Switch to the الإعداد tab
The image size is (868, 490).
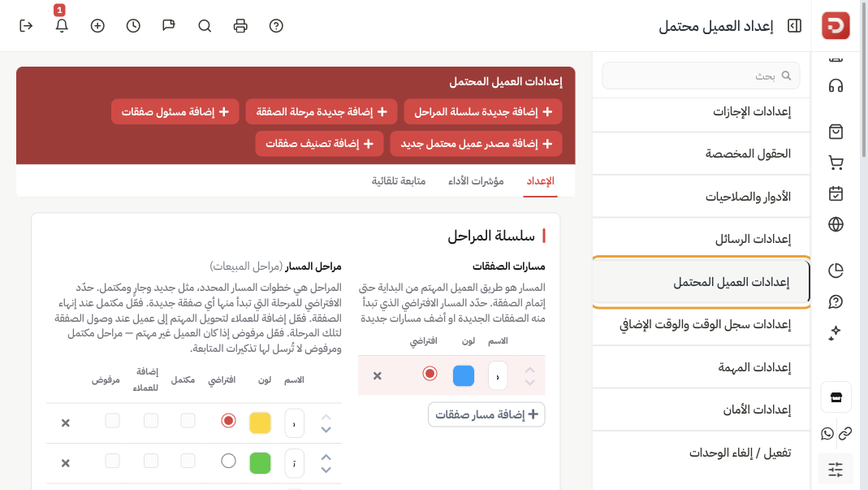tap(540, 181)
